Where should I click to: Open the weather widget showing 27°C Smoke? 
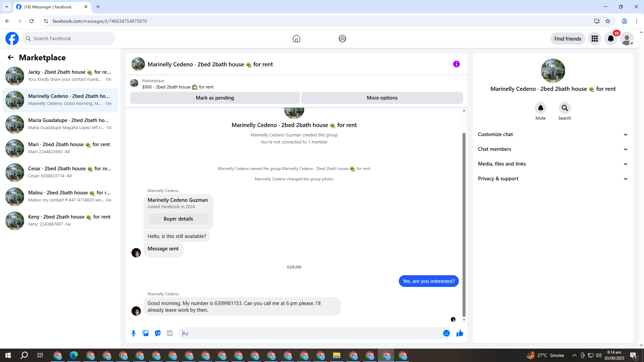coord(545,355)
